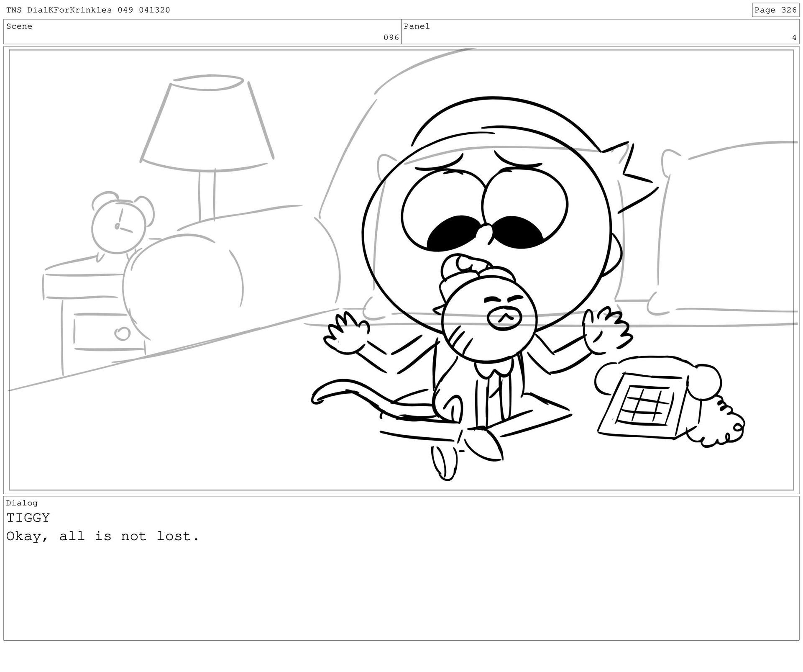
Task: Click the "Scene" field label
Action: [19, 26]
